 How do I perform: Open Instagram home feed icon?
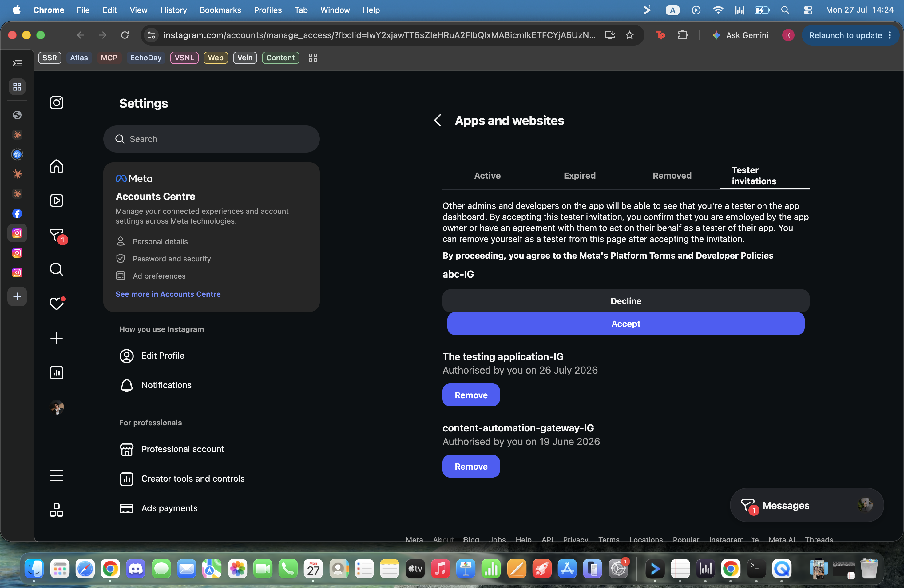(57, 166)
